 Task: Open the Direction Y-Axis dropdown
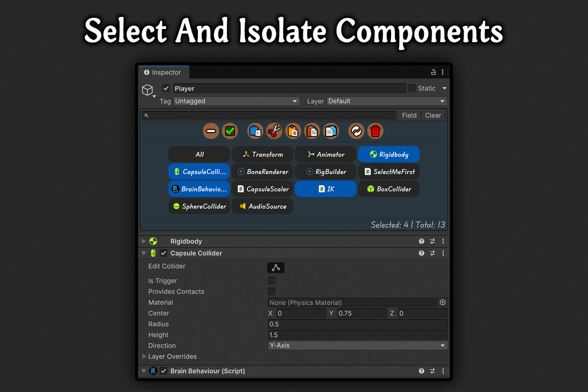pos(357,345)
